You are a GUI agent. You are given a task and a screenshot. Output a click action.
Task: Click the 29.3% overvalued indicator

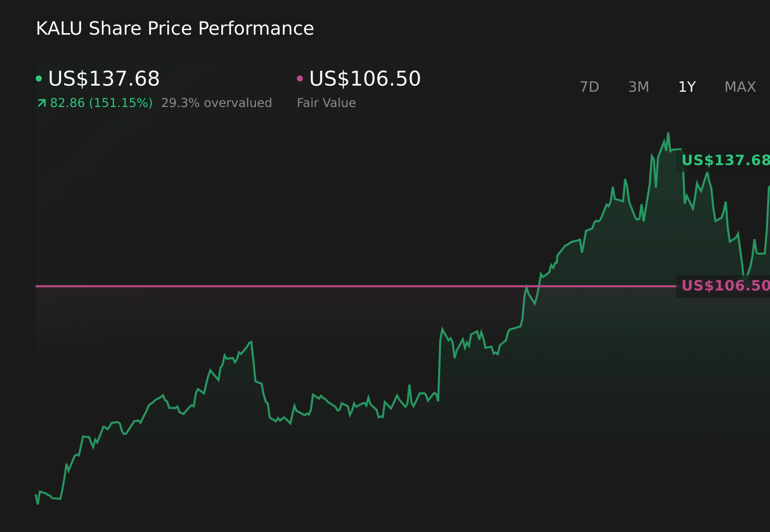(x=216, y=102)
